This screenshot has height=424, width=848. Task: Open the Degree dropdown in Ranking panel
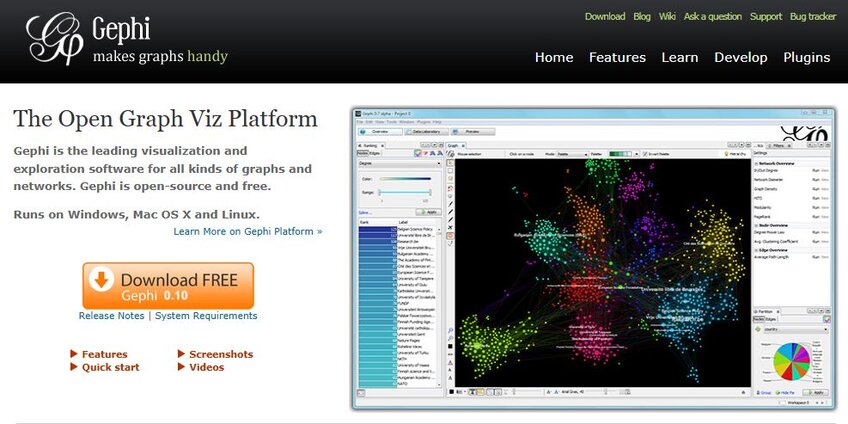click(x=400, y=163)
